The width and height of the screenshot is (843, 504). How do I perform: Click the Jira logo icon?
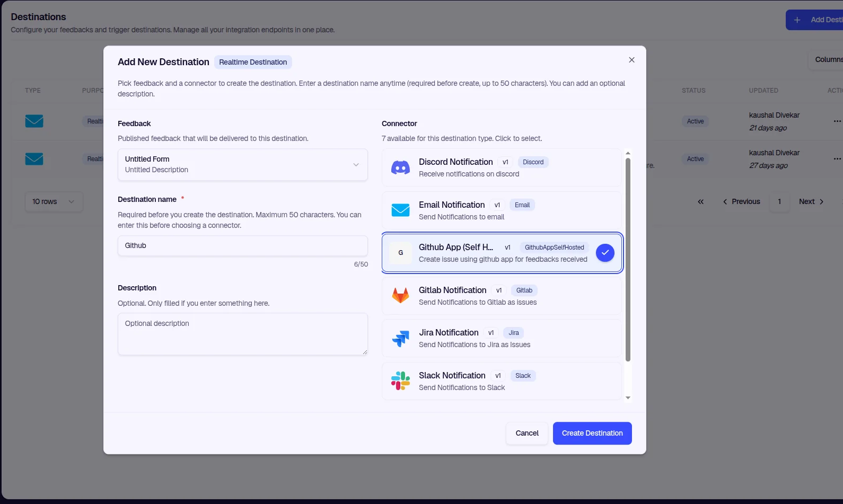point(400,338)
